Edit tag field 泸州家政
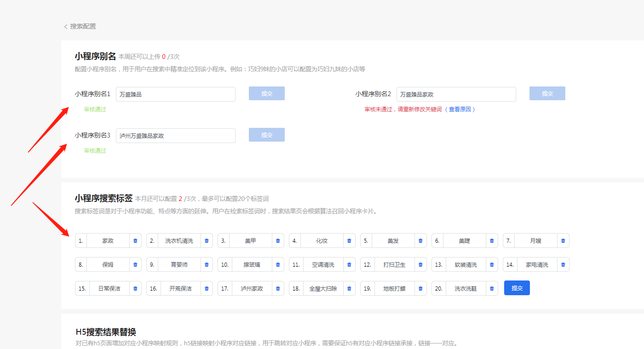 click(x=252, y=288)
